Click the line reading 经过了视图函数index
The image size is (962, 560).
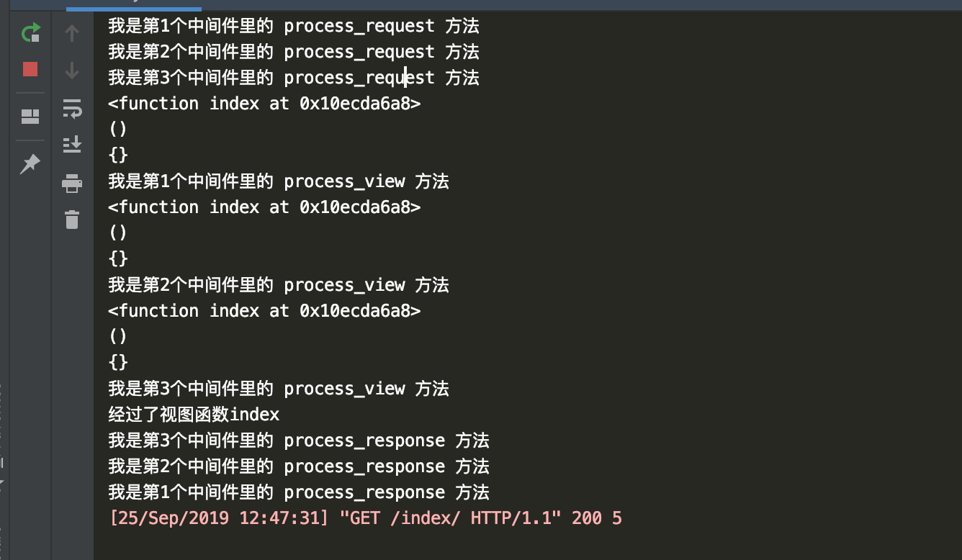coord(194,415)
